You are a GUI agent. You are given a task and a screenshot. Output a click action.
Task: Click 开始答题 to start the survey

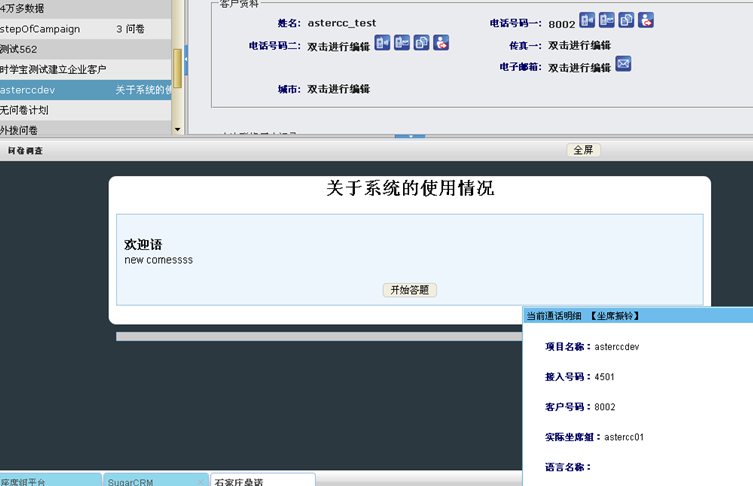409,290
